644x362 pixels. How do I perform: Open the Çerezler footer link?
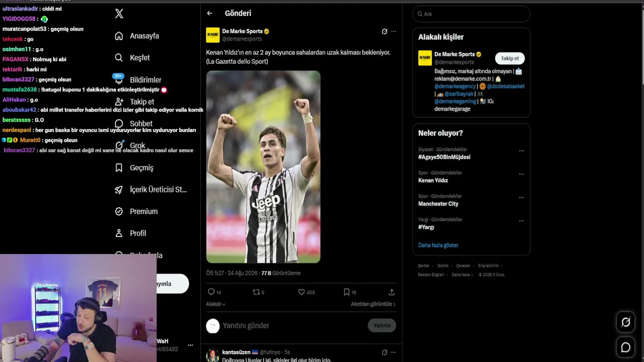(x=463, y=266)
